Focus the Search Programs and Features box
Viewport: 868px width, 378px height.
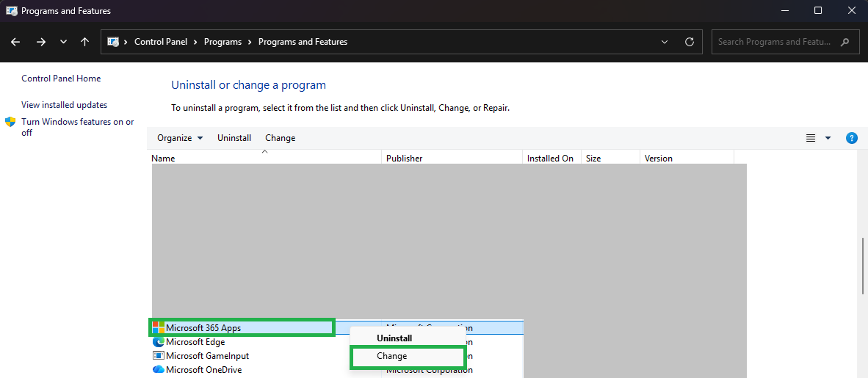784,42
